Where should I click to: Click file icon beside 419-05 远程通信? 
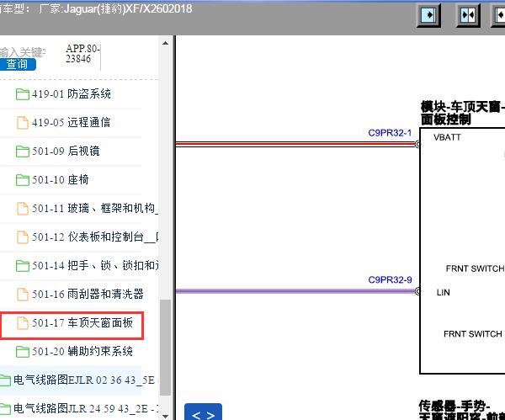22,123
